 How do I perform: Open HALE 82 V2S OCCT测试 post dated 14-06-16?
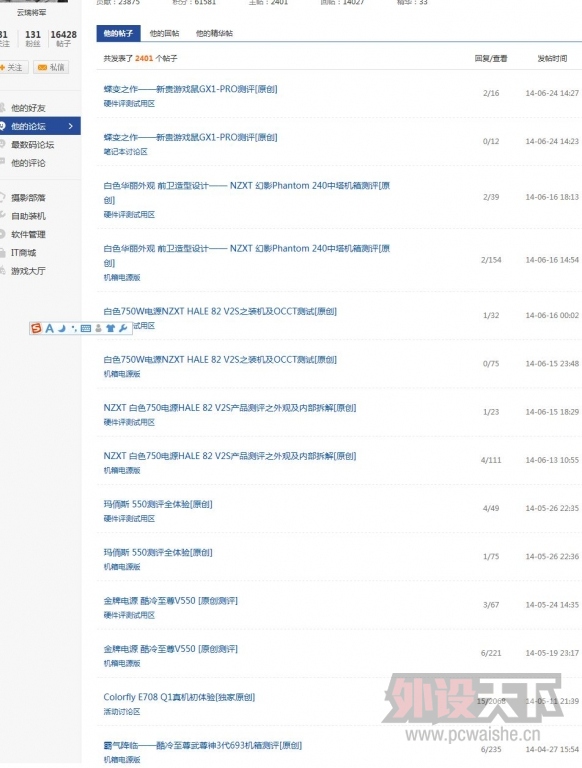220,311
